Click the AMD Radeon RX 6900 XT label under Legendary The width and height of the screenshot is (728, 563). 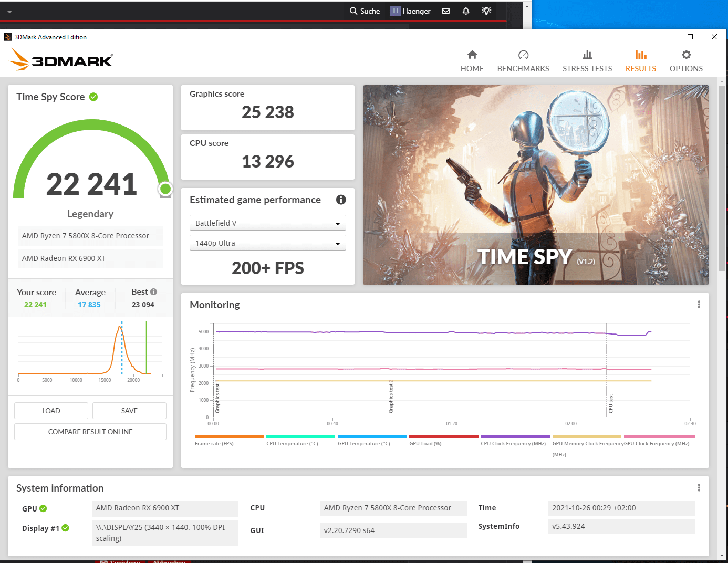click(90, 258)
